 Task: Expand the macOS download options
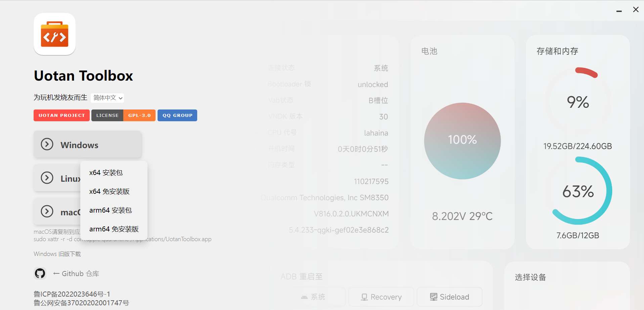(57, 211)
